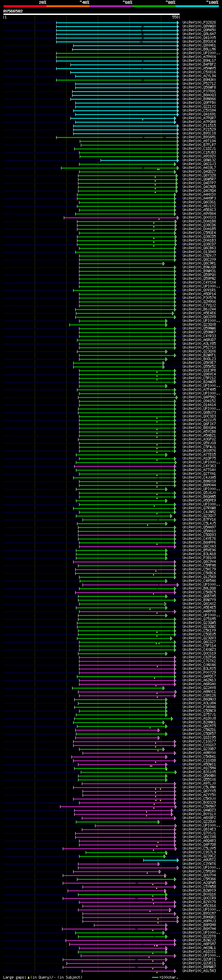The width and height of the screenshot is (222, 980).
Task: Click the query name AV566502
Action: click(x=13, y=11)
